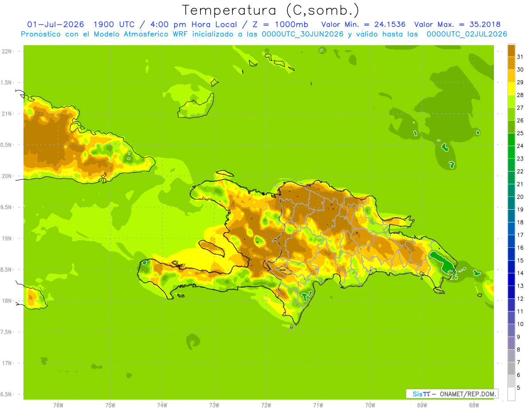Click the '69W' longitude label

click(422, 405)
